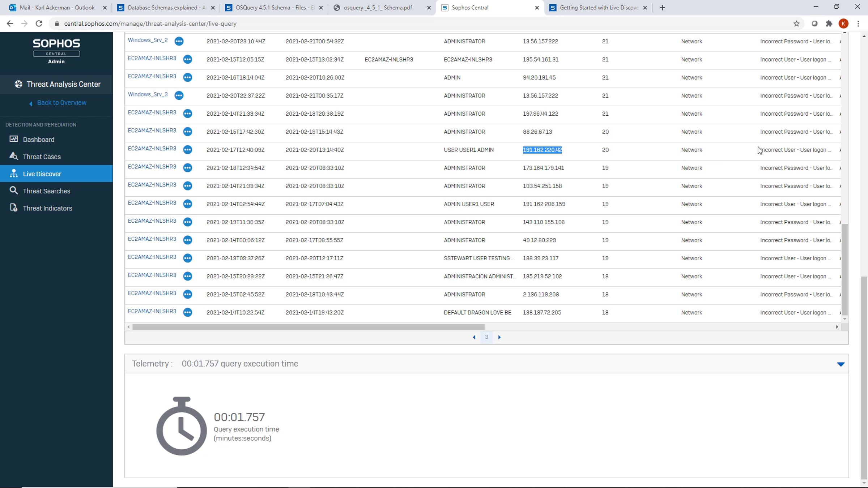Go to next results page arrow

[x=499, y=337]
